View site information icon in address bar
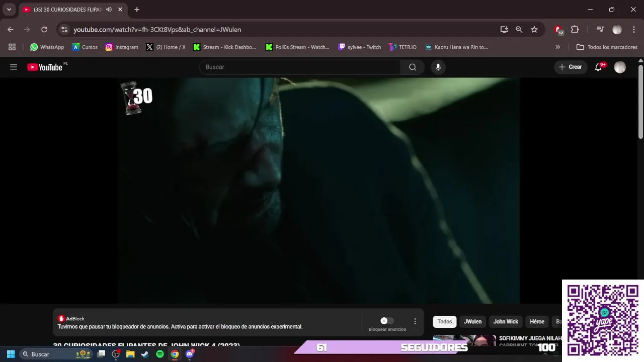 [x=64, y=30]
